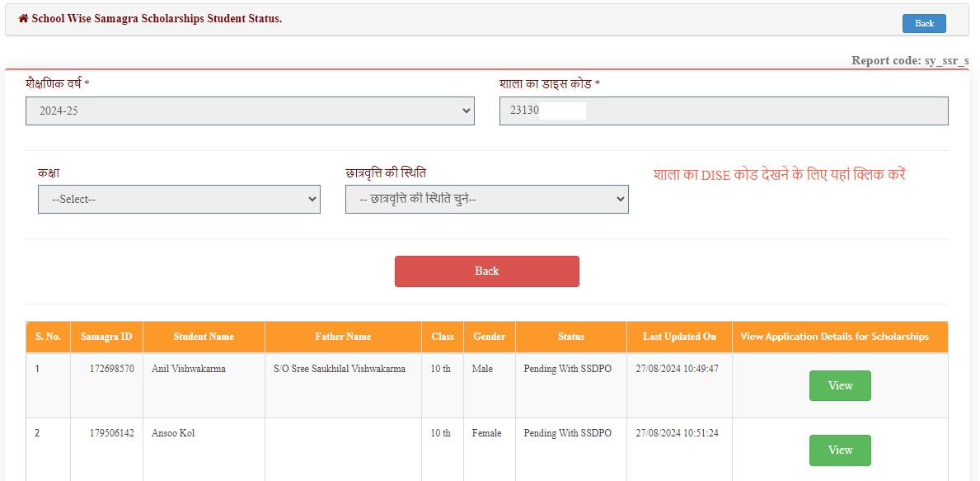The height and width of the screenshot is (481, 980).
Task: Click the home icon in page title
Action: [23, 18]
